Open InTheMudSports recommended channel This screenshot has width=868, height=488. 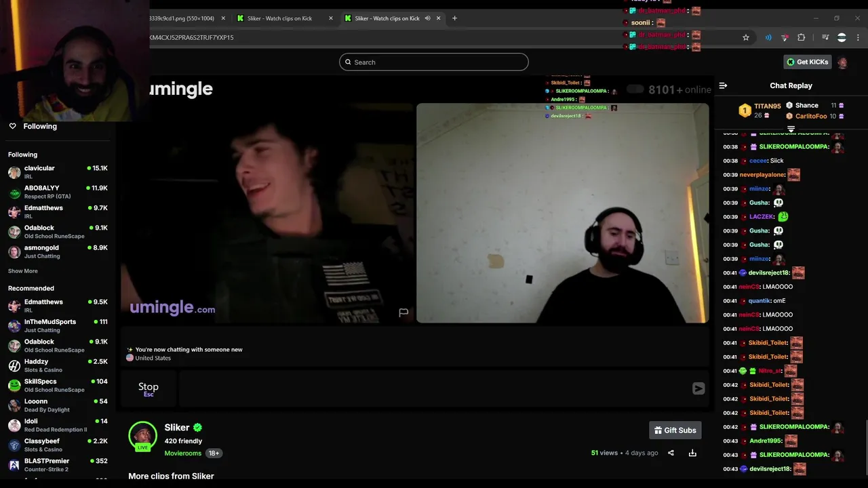coord(58,325)
